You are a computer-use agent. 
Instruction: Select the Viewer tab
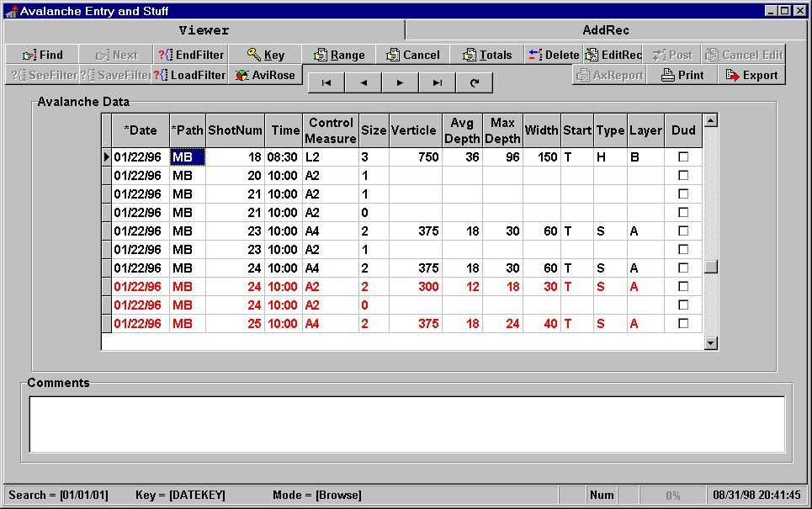tap(204, 30)
